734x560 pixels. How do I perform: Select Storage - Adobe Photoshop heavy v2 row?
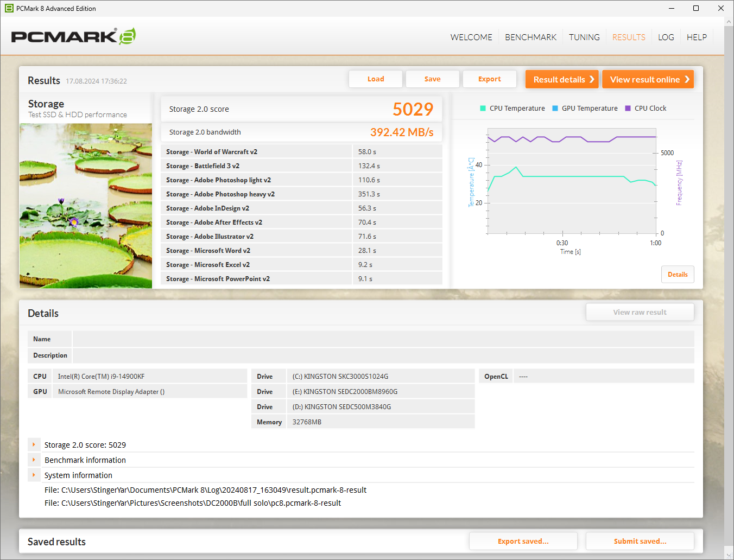pos(301,194)
